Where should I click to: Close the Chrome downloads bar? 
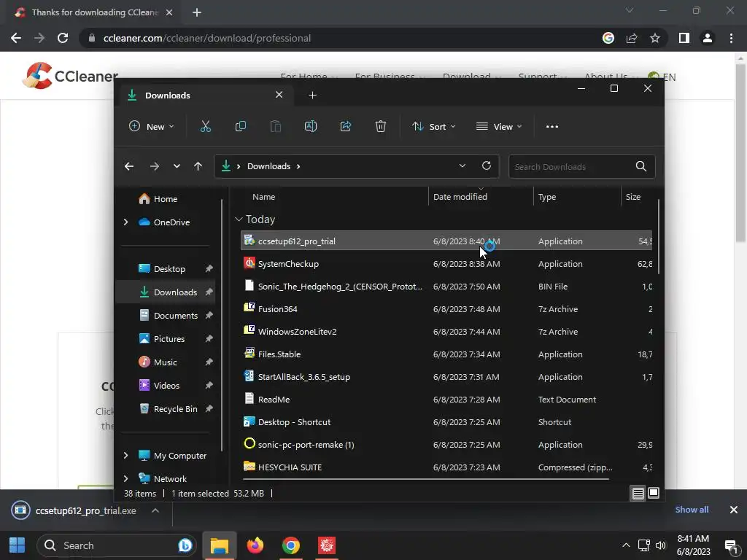click(x=734, y=510)
